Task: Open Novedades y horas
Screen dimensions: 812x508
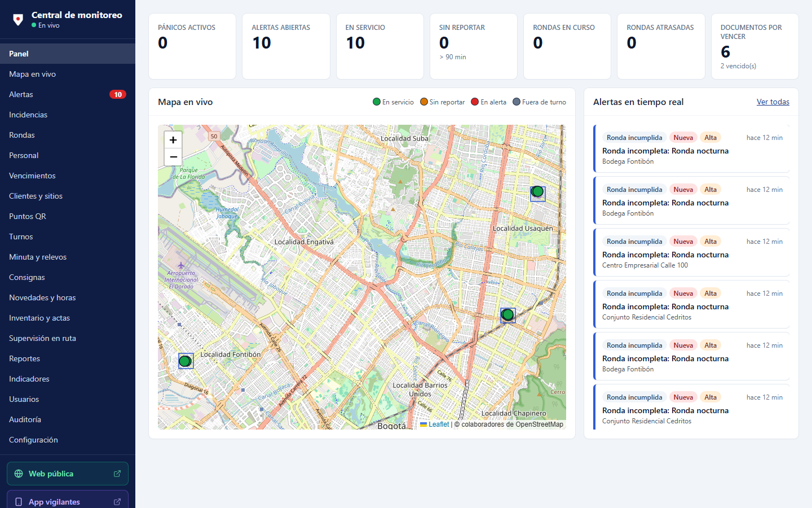Action: [x=68, y=297]
